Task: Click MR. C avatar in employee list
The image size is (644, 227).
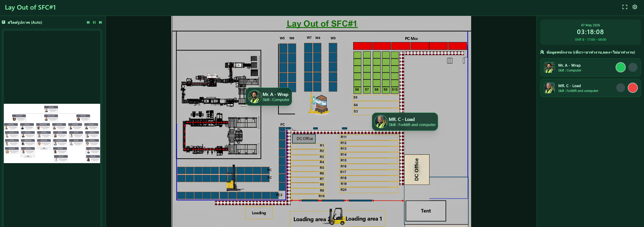Action: point(549,88)
